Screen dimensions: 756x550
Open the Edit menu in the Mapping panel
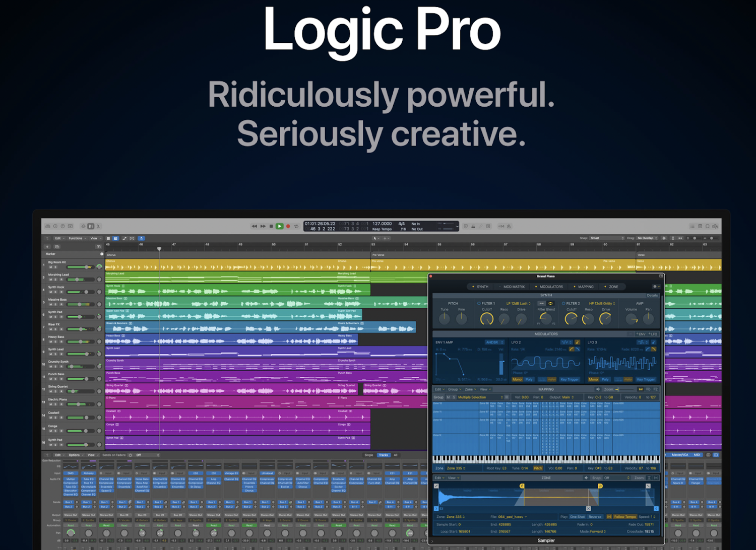pyautogui.click(x=439, y=389)
